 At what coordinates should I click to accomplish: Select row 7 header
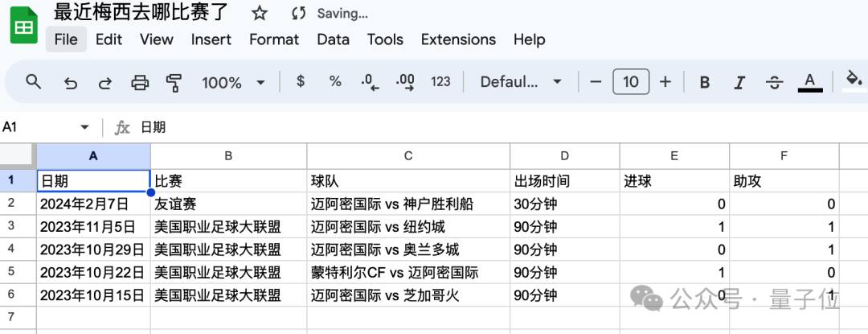click(x=18, y=317)
